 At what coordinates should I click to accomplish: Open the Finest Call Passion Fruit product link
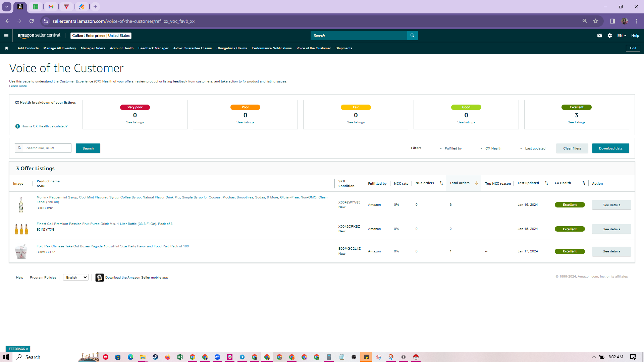(x=105, y=224)
